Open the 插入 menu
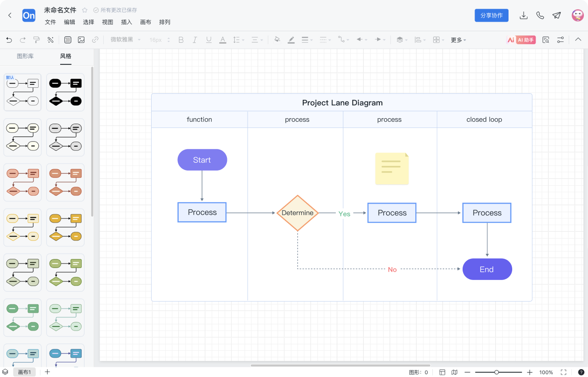588x377 pixels. [x=126, y=22]
